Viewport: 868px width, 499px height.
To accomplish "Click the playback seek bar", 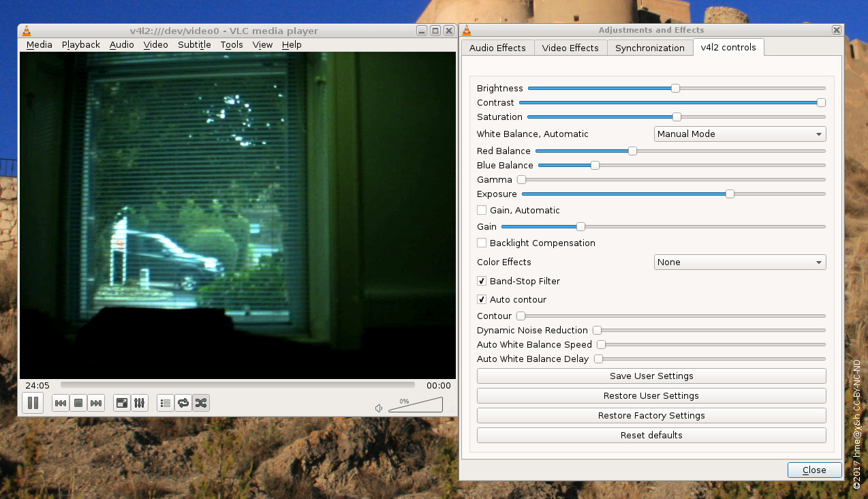I will (x=237, y=385).
